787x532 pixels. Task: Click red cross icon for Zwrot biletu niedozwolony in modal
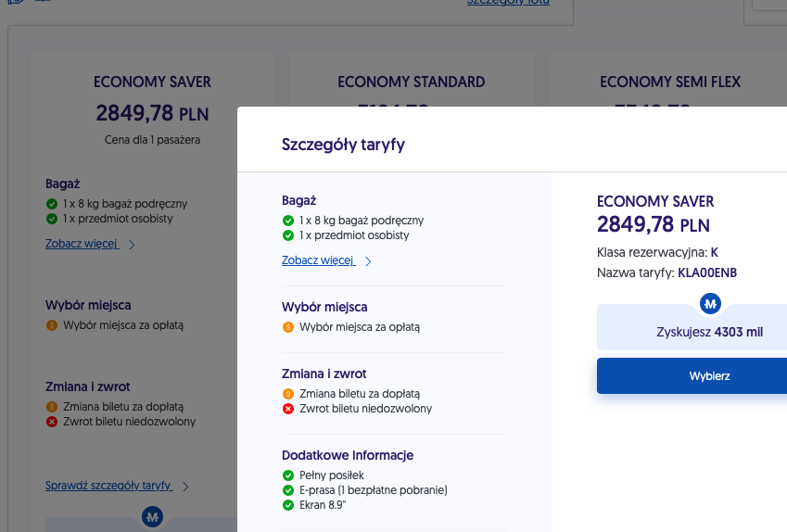point(288,409)
